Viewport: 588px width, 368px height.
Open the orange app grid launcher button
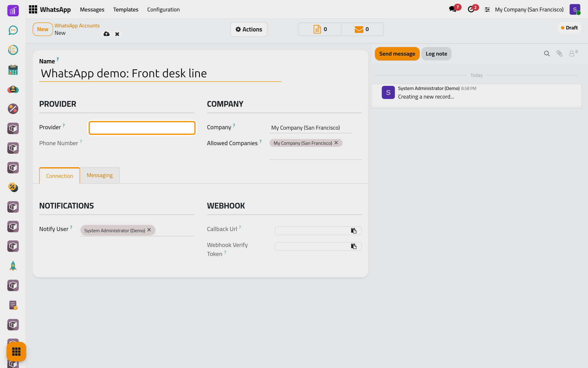coord(16,351)
